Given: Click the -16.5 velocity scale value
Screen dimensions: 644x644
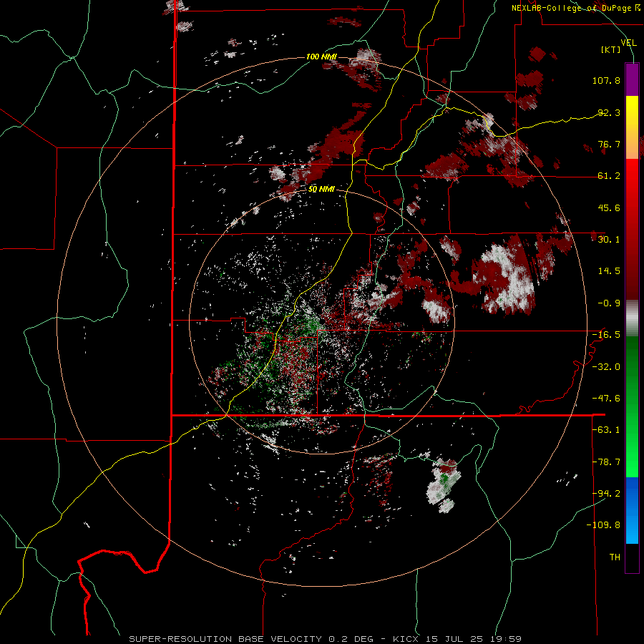Looking at the screenshot, I should 606,334.
